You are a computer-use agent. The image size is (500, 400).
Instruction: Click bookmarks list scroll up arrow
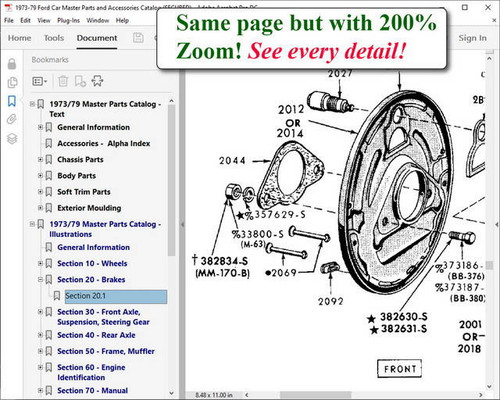coord(171,101)
